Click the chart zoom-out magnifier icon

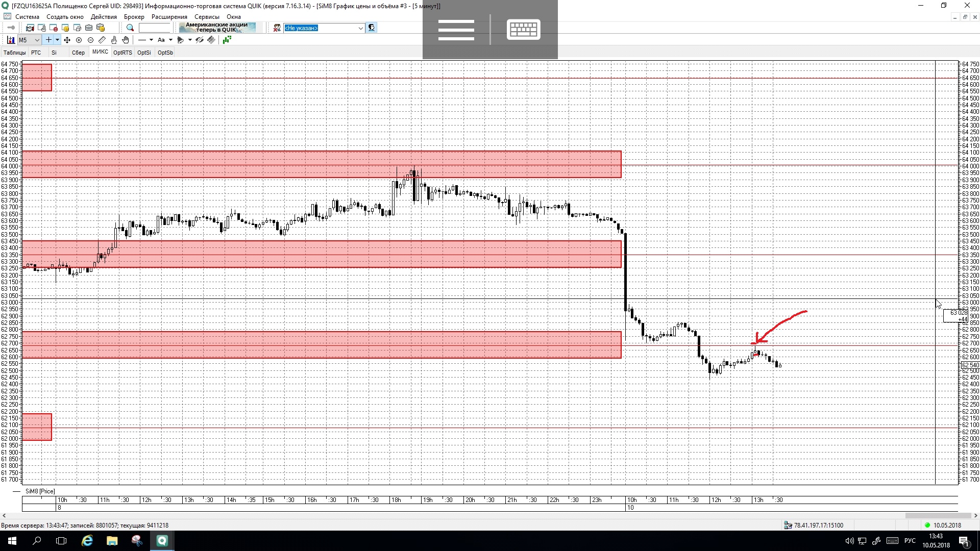coord(90,40)
